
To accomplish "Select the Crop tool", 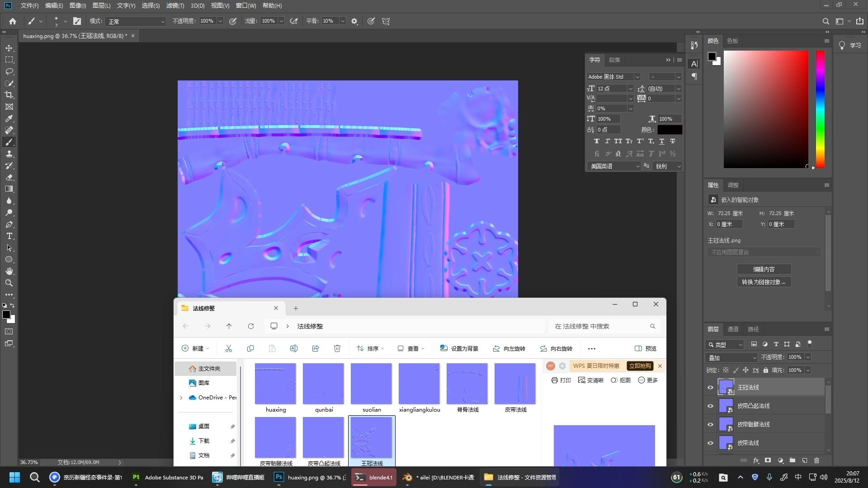I will pos(9,95).
